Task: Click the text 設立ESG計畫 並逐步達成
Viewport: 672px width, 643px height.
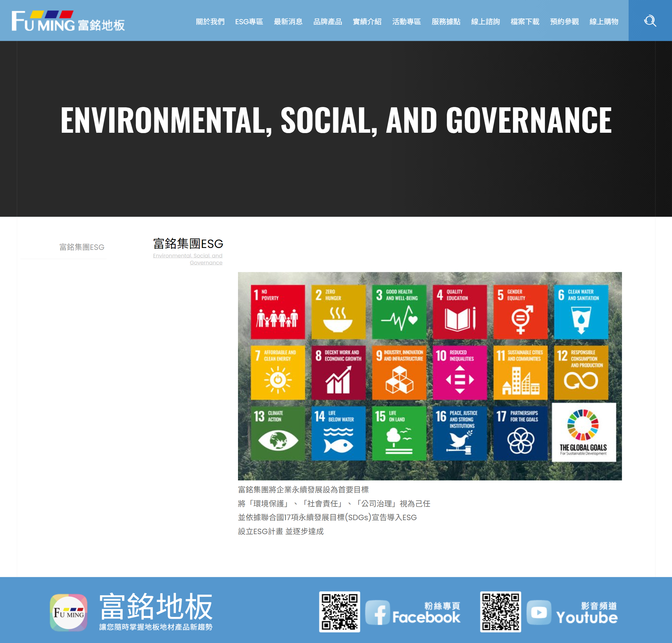Action: point(281,532)
